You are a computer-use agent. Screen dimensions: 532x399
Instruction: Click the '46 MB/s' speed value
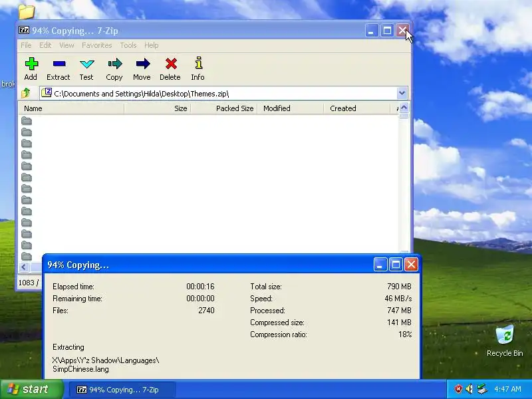coord(398,298)
